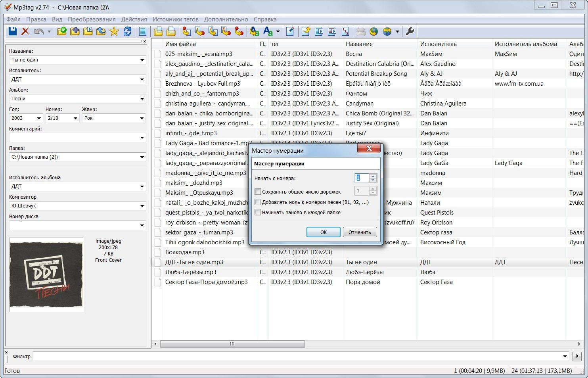The image size is (588, 378).
Task: Click the blue Refresh arrows icon
Action: (x=127, y=31)
